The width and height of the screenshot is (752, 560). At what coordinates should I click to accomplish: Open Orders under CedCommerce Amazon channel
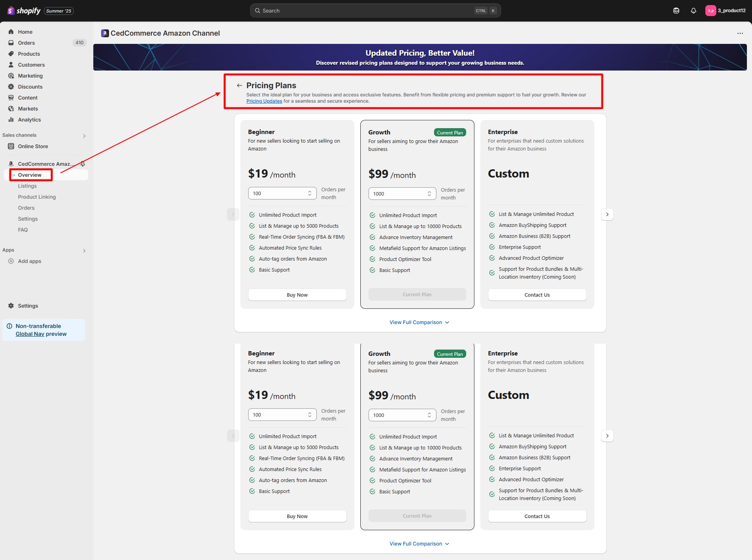pos(26,208)
